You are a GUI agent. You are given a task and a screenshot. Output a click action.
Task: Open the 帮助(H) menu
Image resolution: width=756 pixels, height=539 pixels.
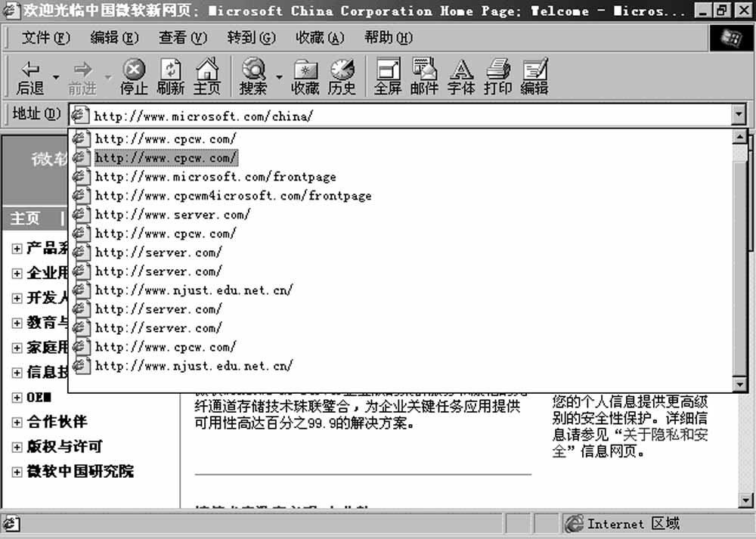tap(388, 38)
